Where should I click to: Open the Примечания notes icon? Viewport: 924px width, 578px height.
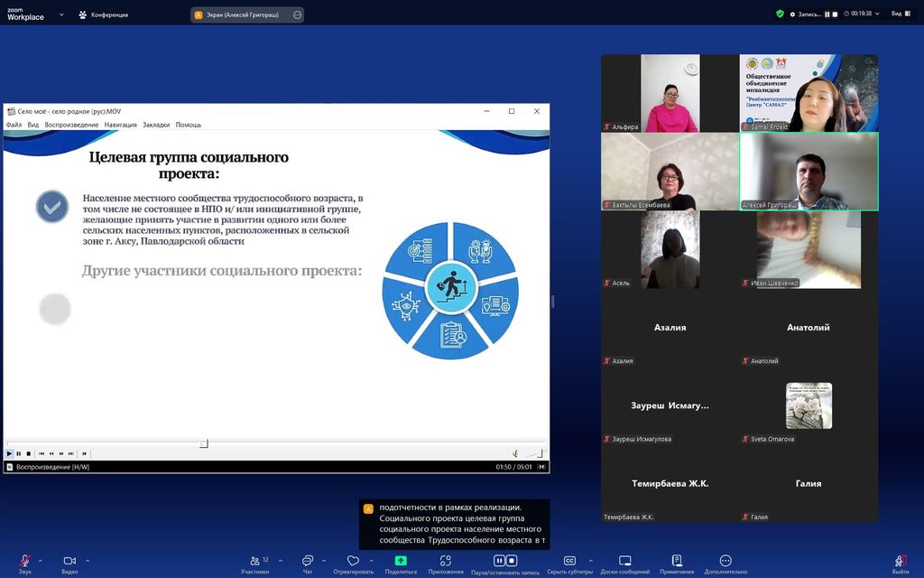tap(677, 561)
